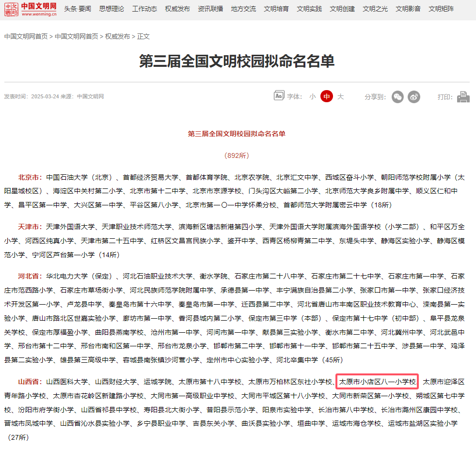Open the 文明培育 nav item

point(276,9)
